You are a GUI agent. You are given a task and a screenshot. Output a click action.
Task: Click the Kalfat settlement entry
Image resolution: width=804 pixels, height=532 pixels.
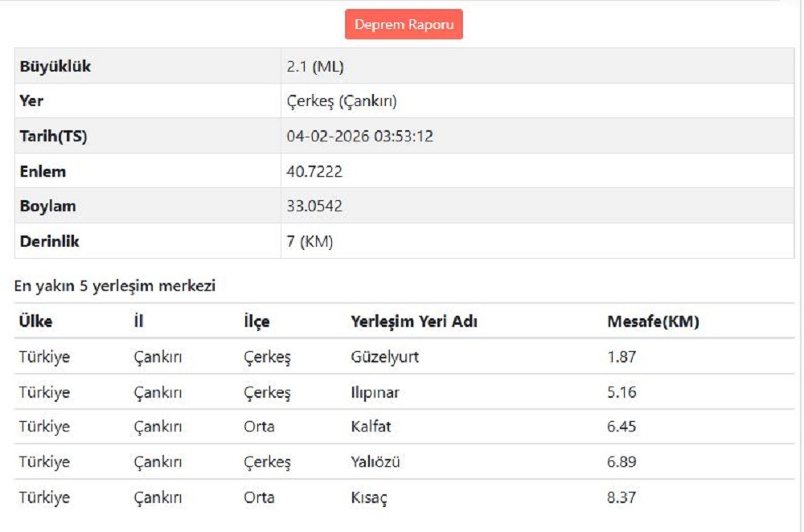click(371, 427)
